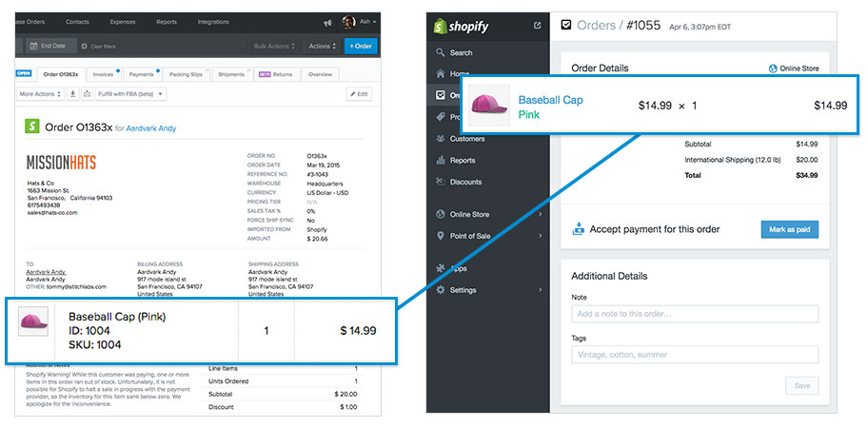Click the Orders checkbox icon in Shopify sidebar
Viewport: 868px width, 428px height.
[x=441, y=95]
